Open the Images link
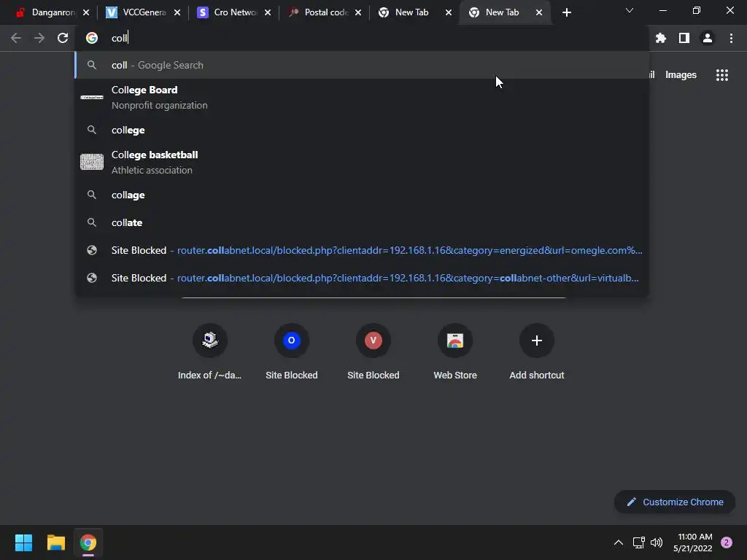 click(681, 75)
